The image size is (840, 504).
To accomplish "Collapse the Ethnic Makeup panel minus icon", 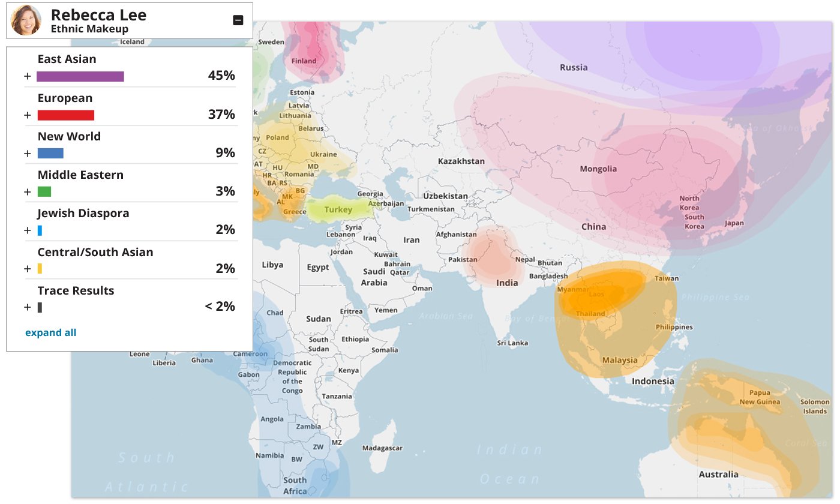I will [238, 20].
